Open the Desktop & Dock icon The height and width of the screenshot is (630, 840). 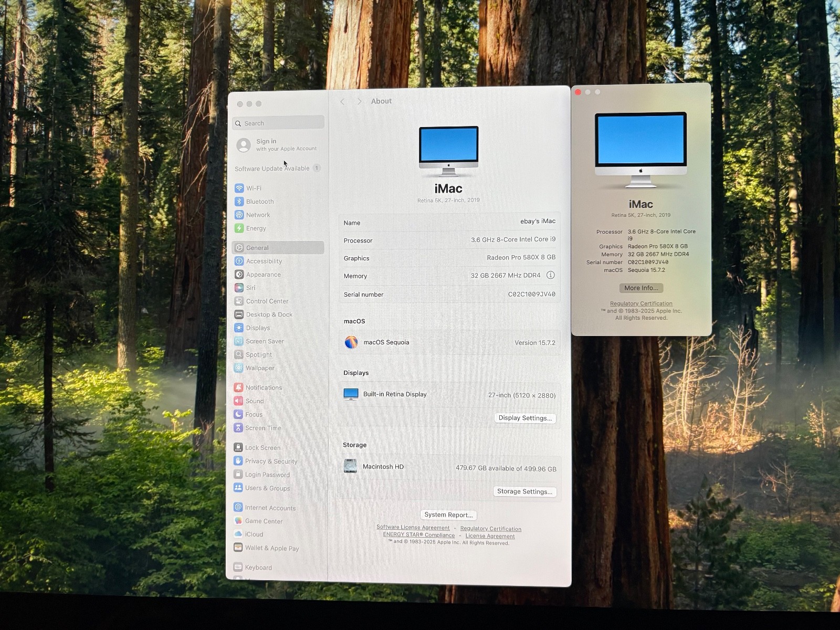pos(239,314)
